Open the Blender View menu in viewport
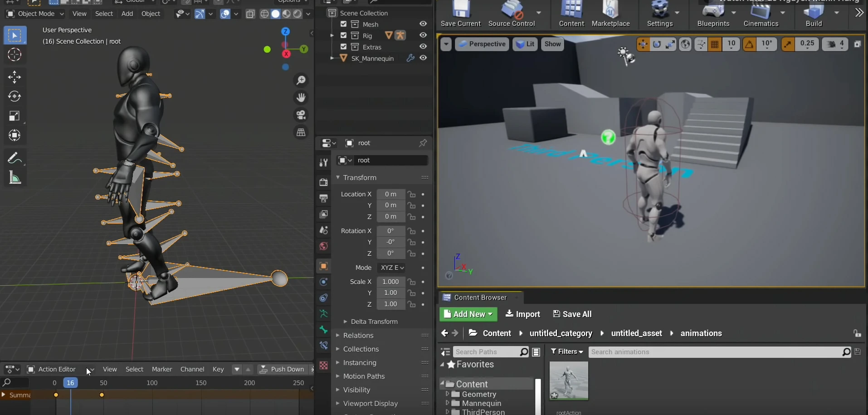 [79, 14]
